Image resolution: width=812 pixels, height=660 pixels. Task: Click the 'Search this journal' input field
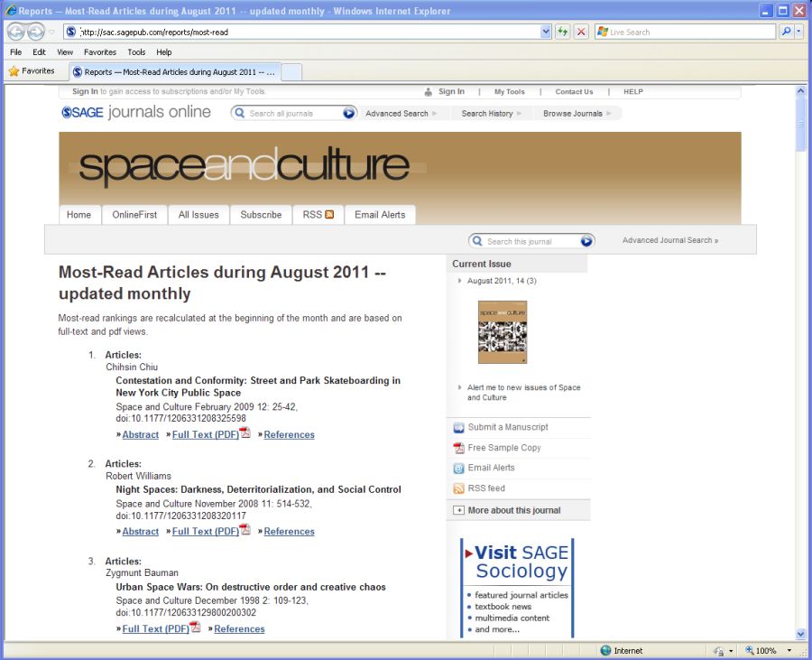point(531,241)
